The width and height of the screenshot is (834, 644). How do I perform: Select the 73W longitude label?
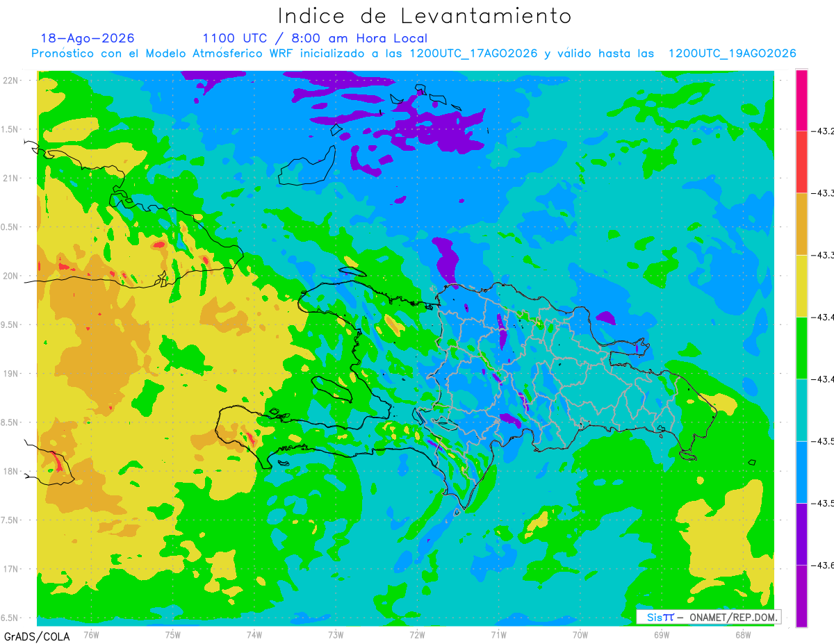[x=336, y=634]
